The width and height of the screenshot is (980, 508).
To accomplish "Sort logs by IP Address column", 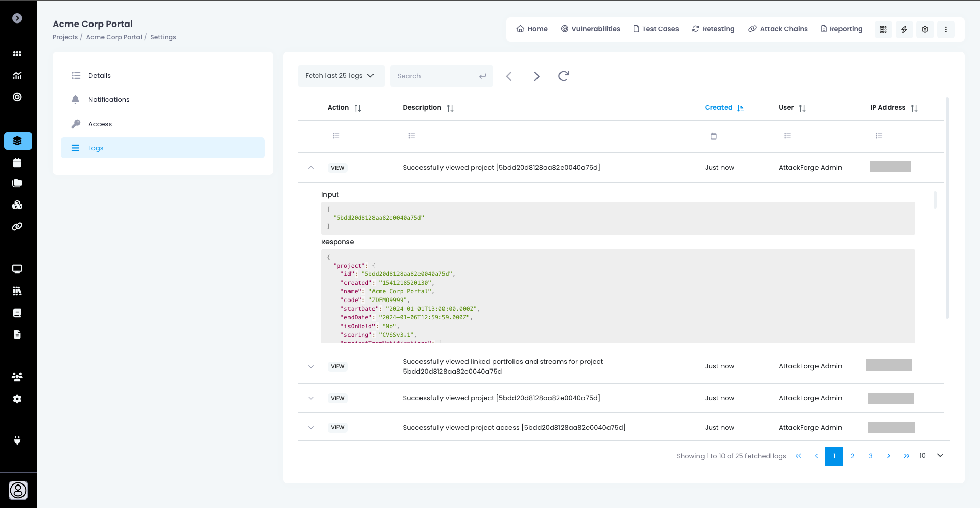I will pyautogui.click(x=914, y=108).
